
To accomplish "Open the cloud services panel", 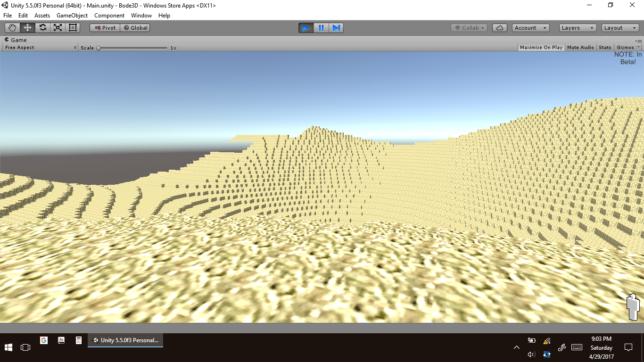I will (x=499, y=28).
